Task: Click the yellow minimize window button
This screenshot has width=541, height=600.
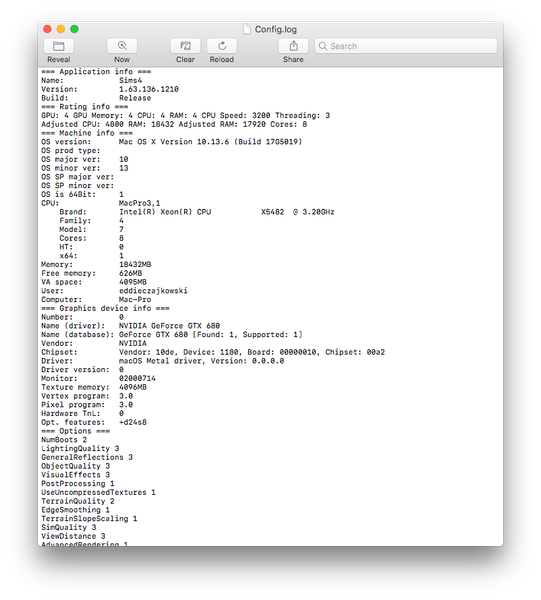Action: click(x=61, y=29)
